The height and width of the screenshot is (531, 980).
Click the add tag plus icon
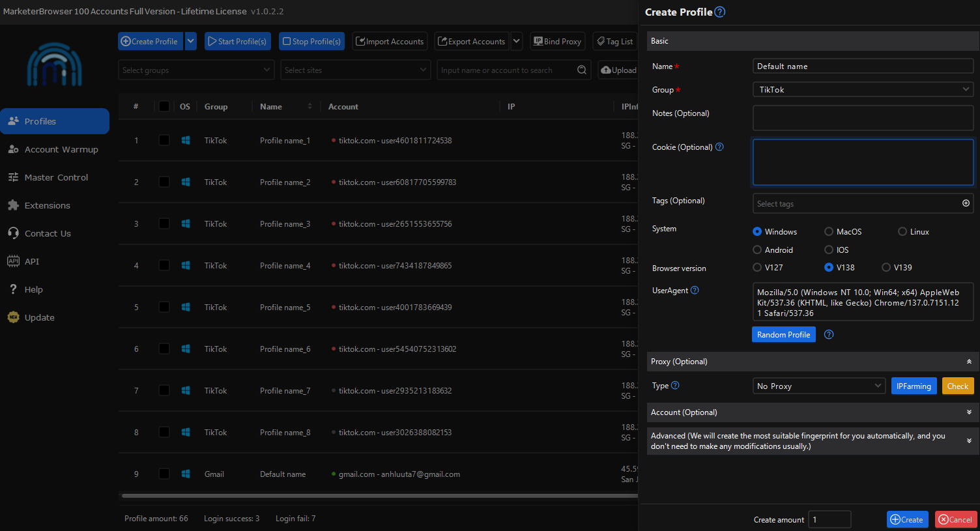coord(966,203)
